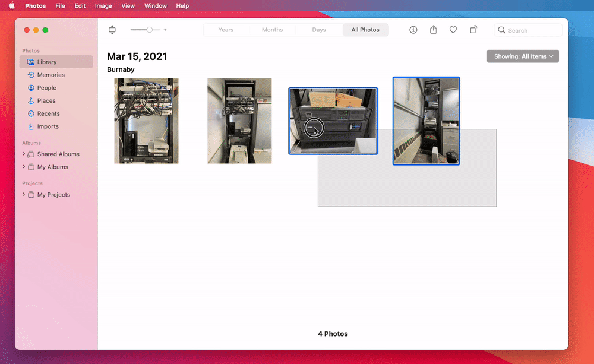Open Recents in the sidebar
594x364 pixels.
(56, 113)
